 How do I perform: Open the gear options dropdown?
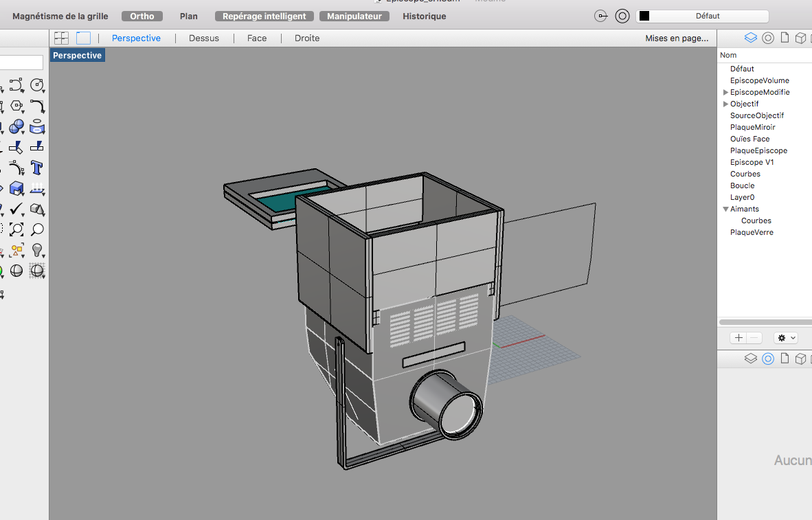[785, 338]
